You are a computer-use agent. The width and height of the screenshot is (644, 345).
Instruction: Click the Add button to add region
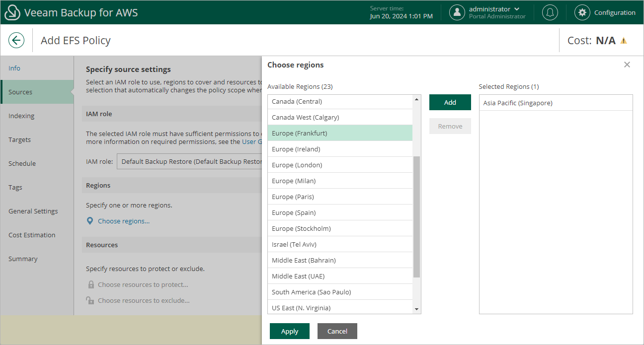click(x=450, y=102)
